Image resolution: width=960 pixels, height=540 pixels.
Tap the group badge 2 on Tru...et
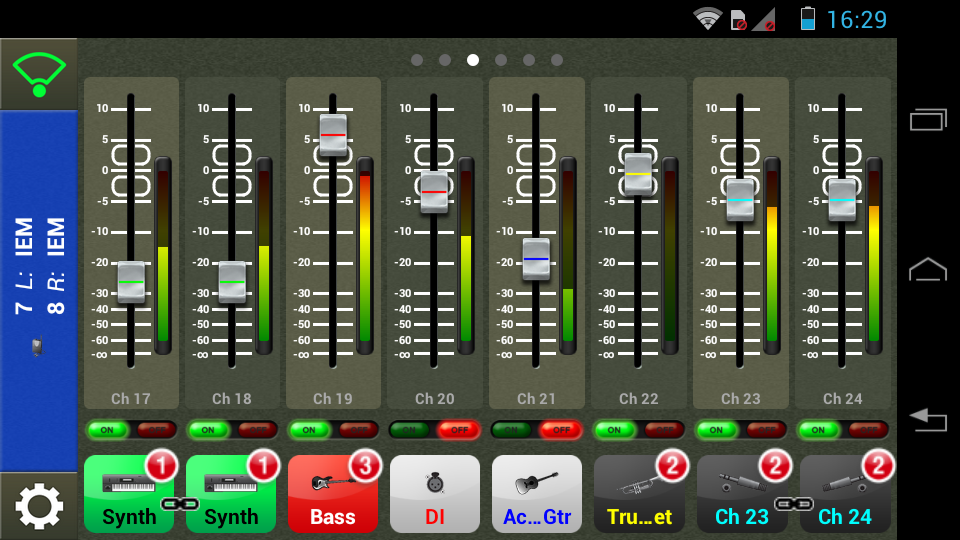pyautogui.click(x=672, y=467)
